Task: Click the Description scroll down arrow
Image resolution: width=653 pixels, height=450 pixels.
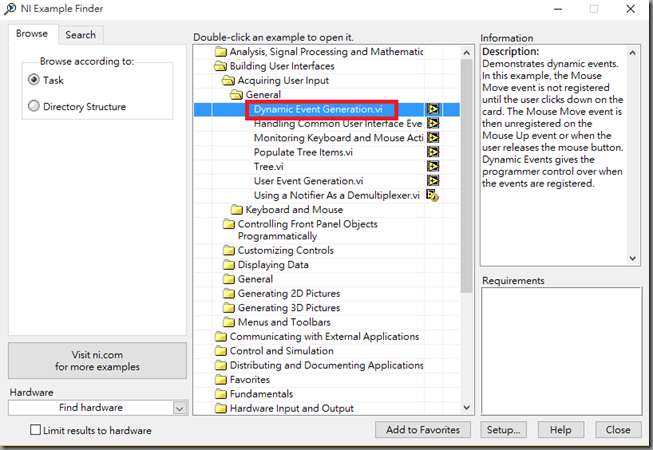Action: tap(633, 258)
